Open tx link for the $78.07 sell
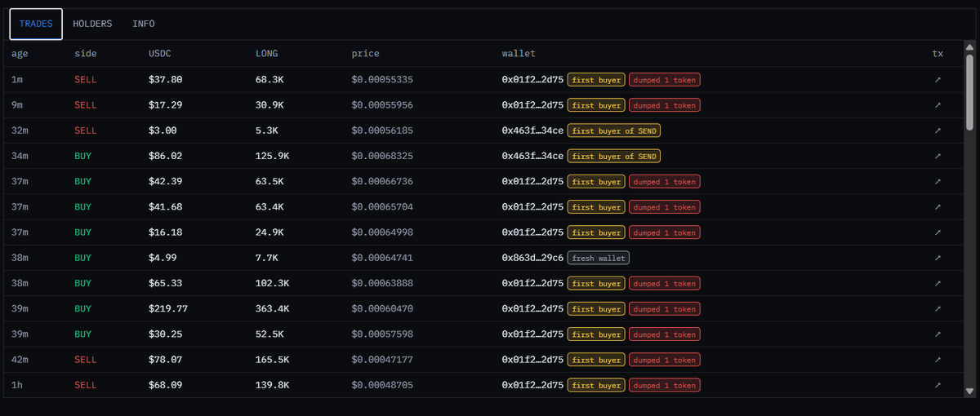Image resolution: width=980 pixels, height=416 pixels. click(x=938, y=360)
